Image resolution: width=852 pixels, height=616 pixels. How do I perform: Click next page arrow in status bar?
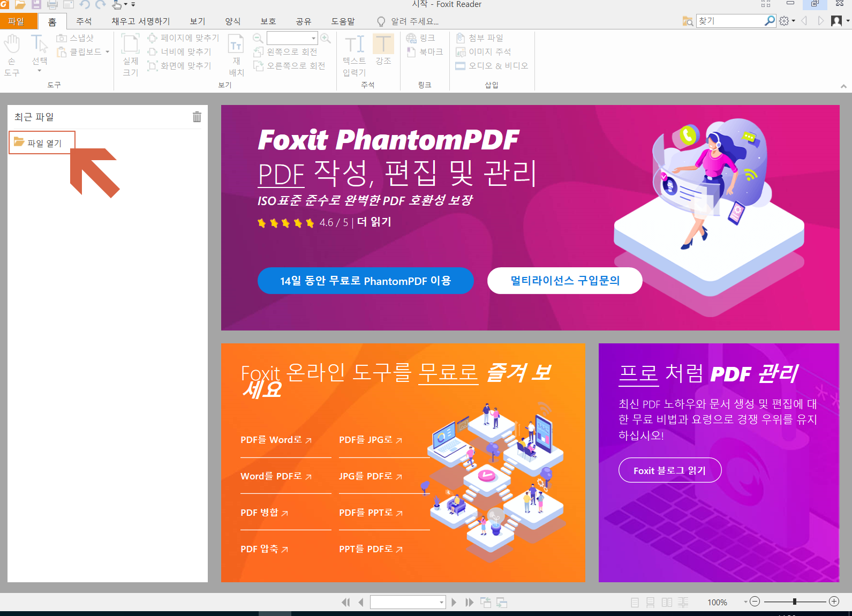click(x=454, y=602)
